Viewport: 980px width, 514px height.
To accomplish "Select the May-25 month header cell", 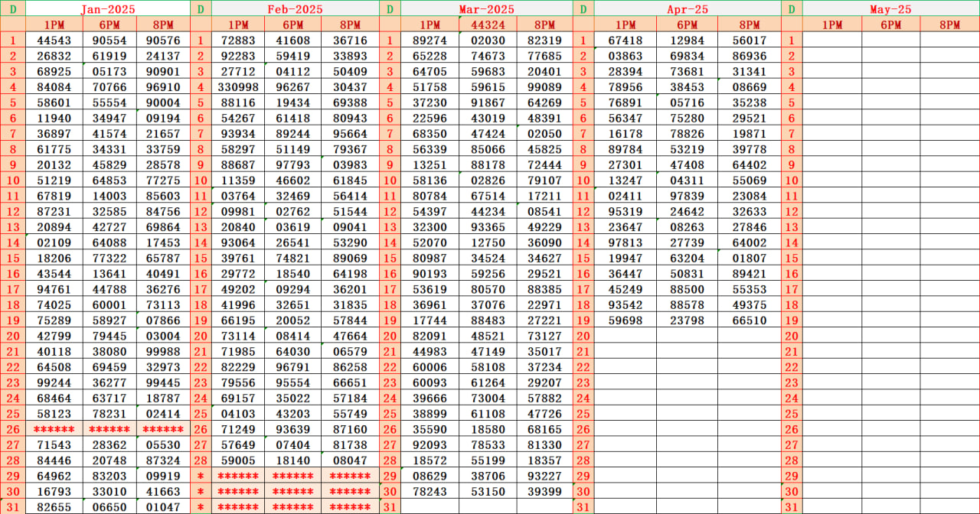I will tap(891, 9).
